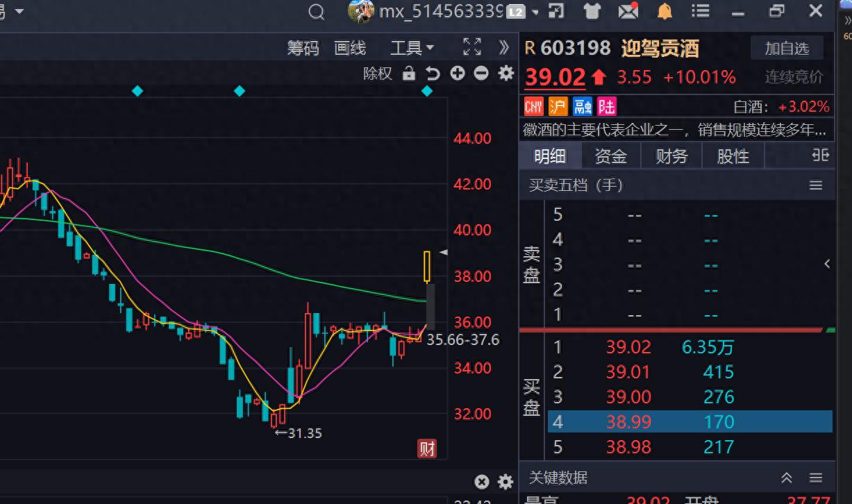Open the L2 level dropdown arrow

[534, 12]
